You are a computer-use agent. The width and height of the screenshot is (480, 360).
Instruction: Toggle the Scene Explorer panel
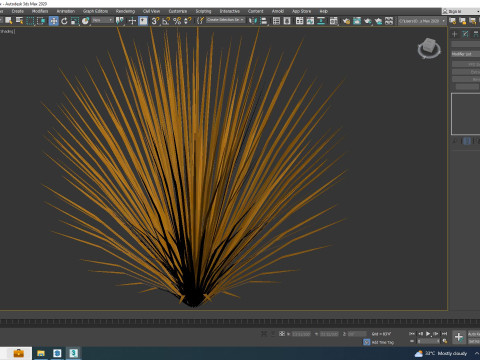click(276, 21)
